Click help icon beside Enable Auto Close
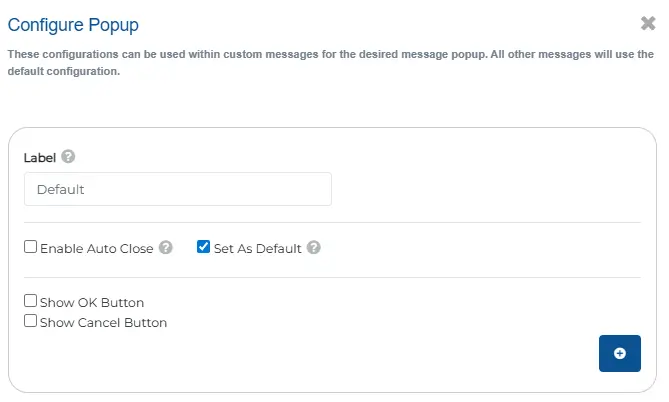Image resolution: width=669 pixels, height=402 pixels. pyautogui.click(x=166, y=248)
